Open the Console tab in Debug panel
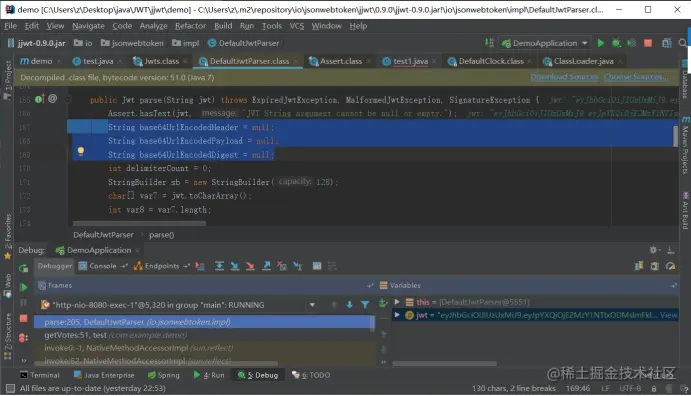 (103, 266)
